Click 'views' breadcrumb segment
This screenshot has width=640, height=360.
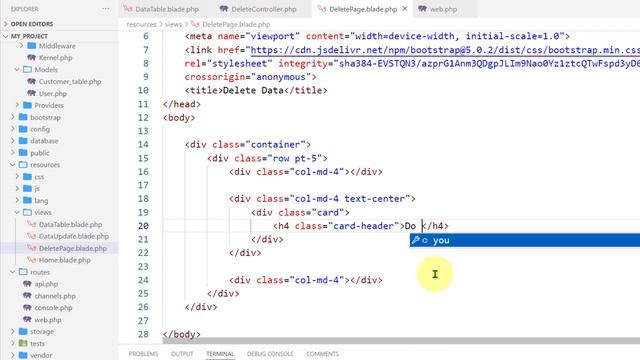pyautogui.click(x=173, y=24)
